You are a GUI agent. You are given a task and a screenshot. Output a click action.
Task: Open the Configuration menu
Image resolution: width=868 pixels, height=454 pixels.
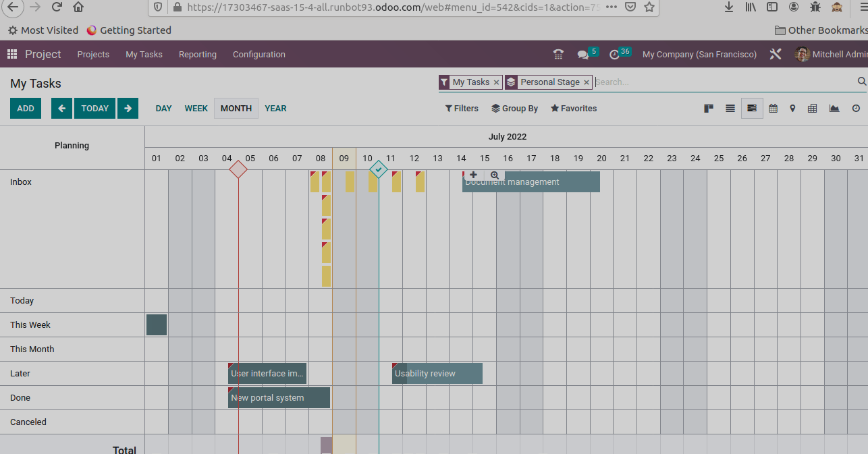tap(259, 54)
